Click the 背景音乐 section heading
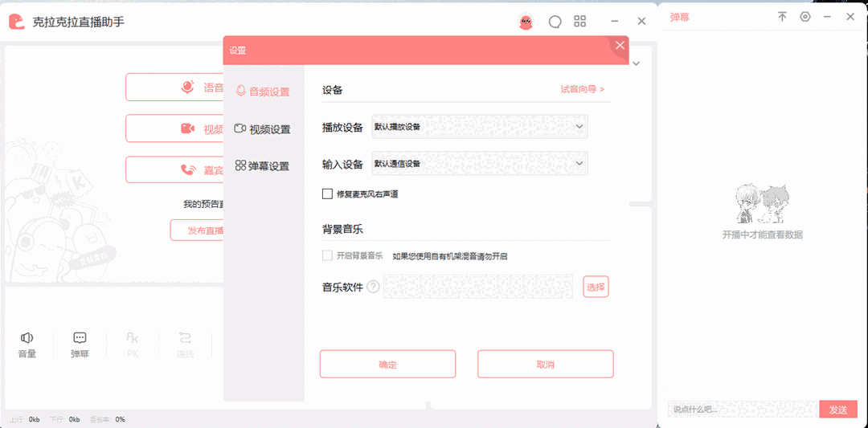 [x=342, y=229]
